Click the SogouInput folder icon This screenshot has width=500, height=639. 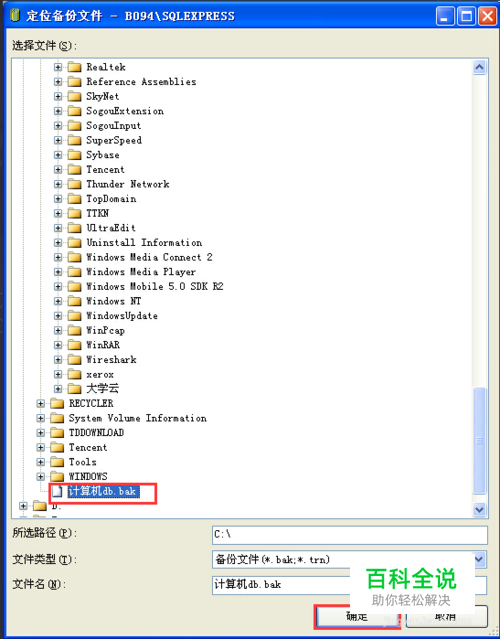coord(74,126)
